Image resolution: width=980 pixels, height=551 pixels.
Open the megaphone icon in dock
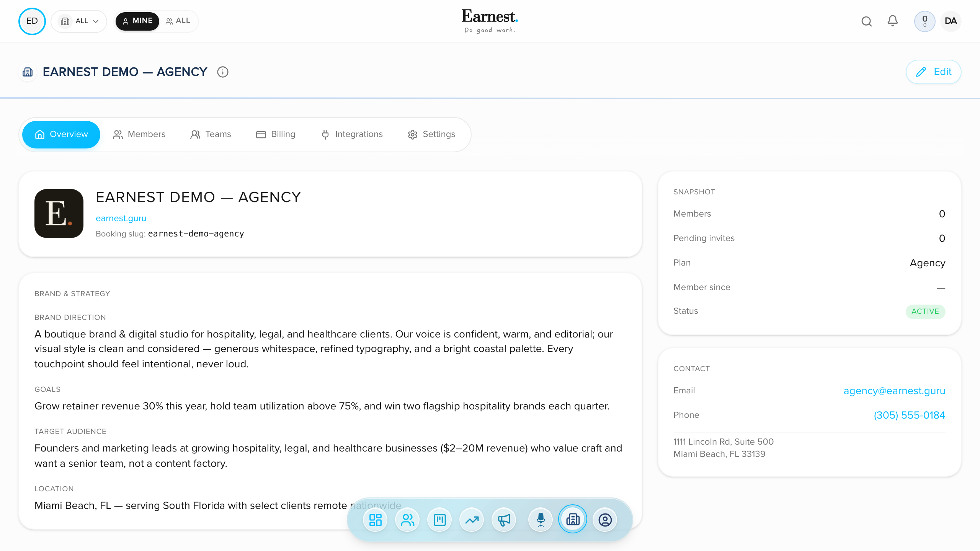click(x=504, y=520)
